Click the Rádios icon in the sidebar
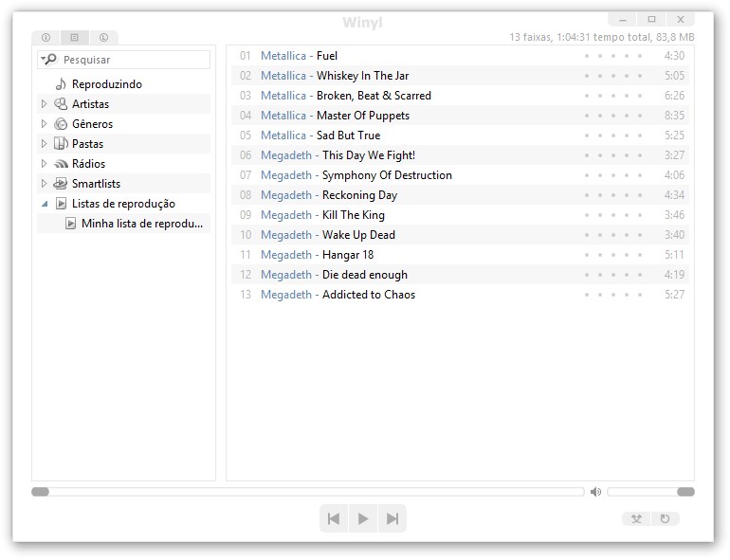 pos(61,164)
